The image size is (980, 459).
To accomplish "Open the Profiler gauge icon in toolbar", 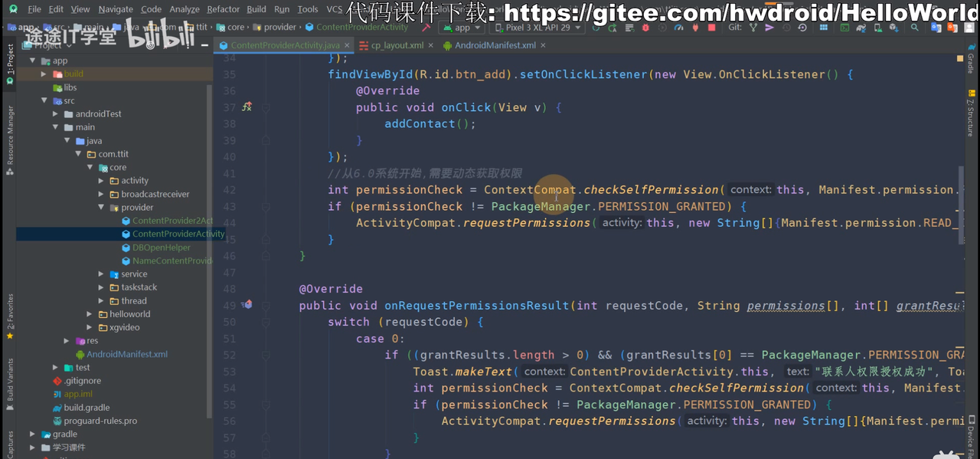I will click(678, 28).
